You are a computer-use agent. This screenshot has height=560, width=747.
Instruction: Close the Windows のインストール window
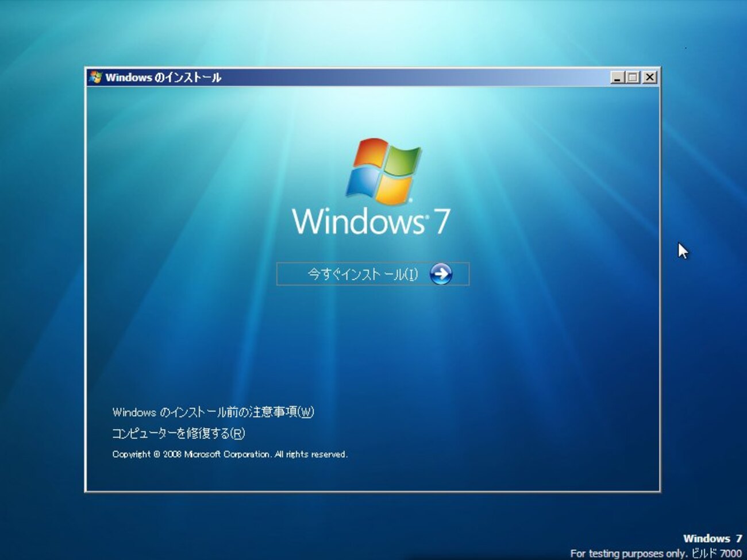[649, 77]
